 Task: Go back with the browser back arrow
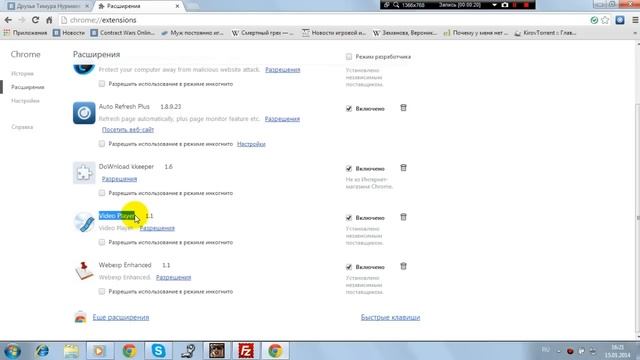8,20
